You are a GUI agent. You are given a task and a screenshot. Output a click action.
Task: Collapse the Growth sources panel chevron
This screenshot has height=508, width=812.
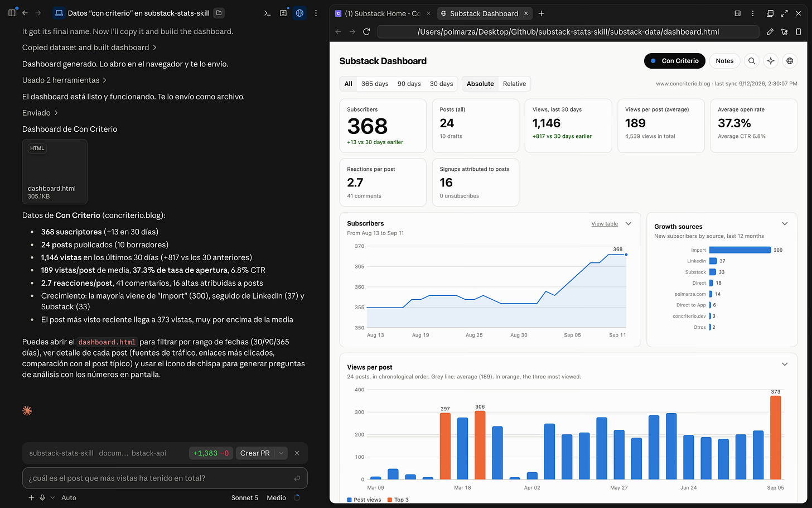tap(785, 224)
